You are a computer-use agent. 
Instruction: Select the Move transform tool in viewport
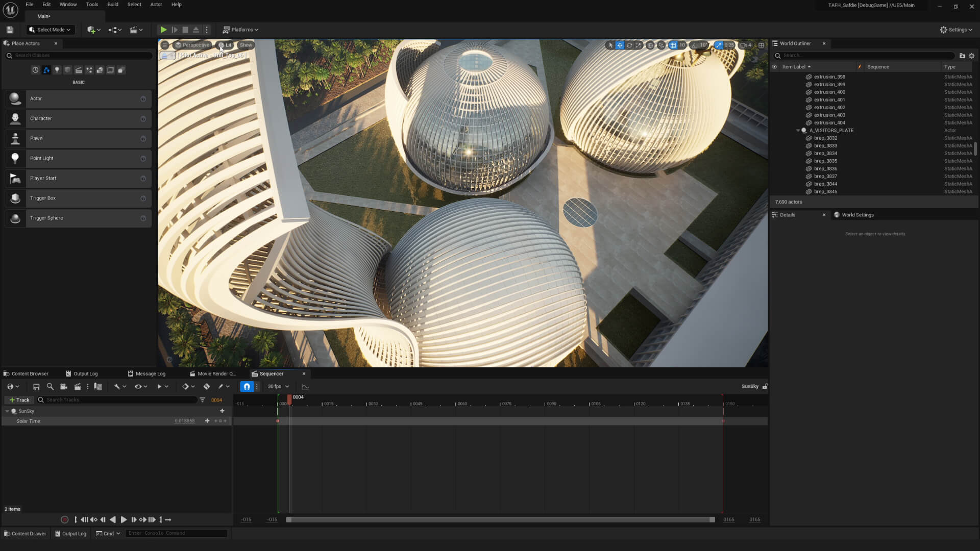point(620,45)
